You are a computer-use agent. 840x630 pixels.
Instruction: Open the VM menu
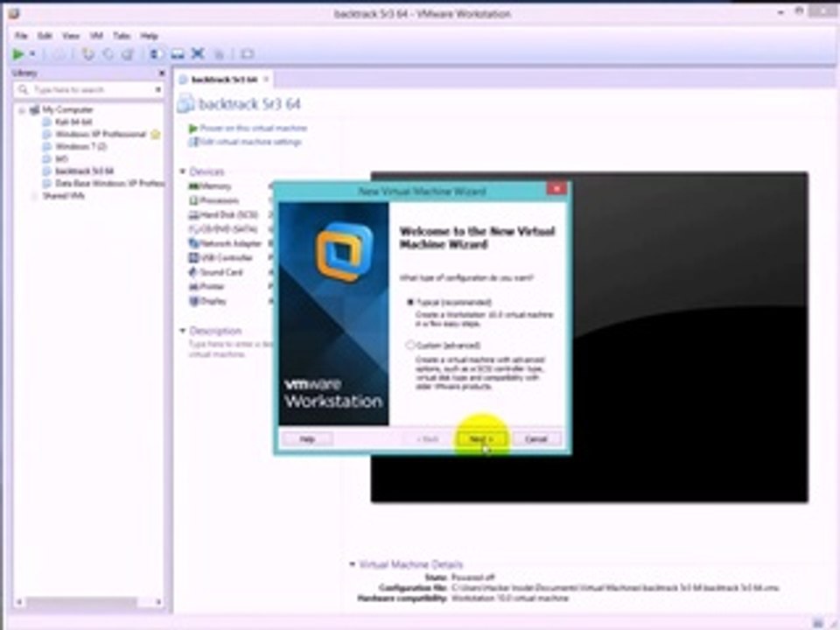click(x=96, y=36)
